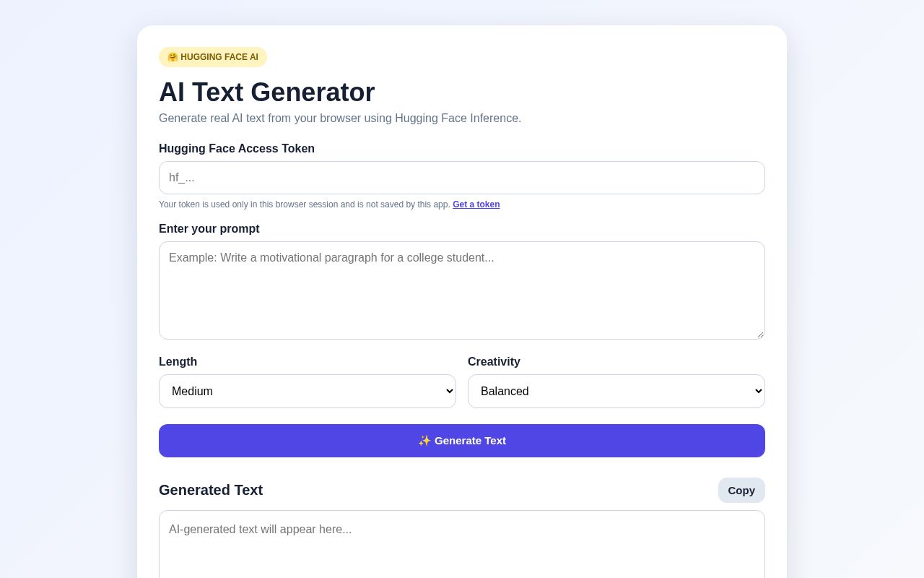Open the Length dropdown

click(308, 391)
